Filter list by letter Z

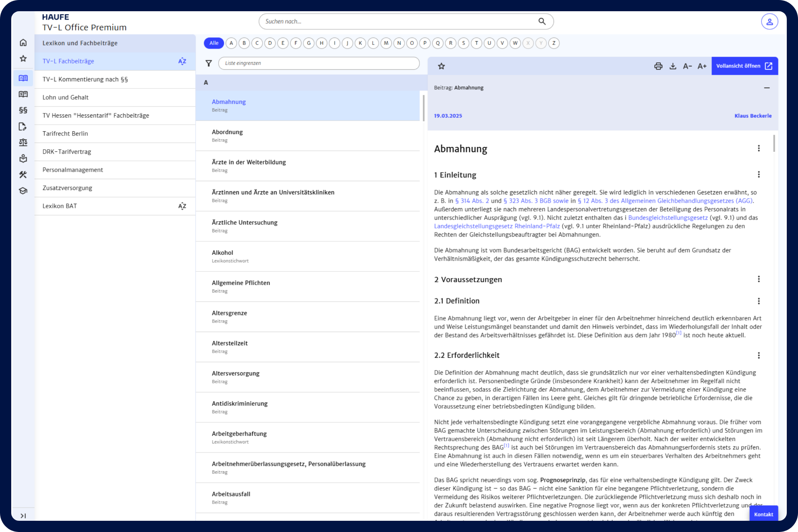554,43
